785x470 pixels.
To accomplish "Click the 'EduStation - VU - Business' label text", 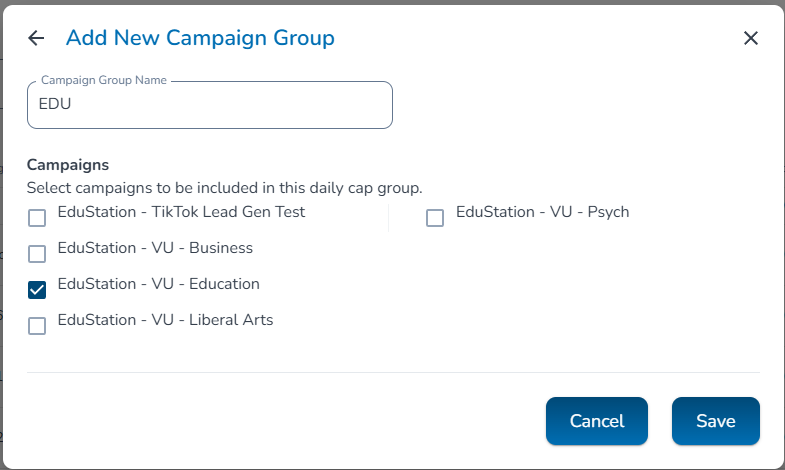I will click(x=155, y=248).
